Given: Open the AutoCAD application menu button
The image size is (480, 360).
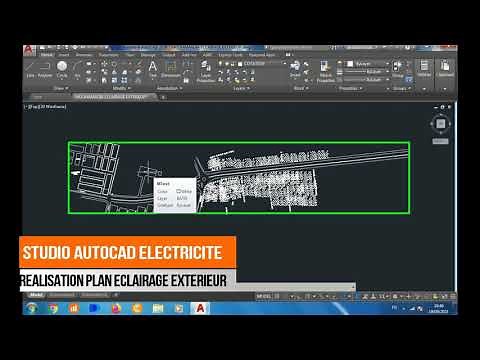Looking at the screenshot, I should point(29,50).
